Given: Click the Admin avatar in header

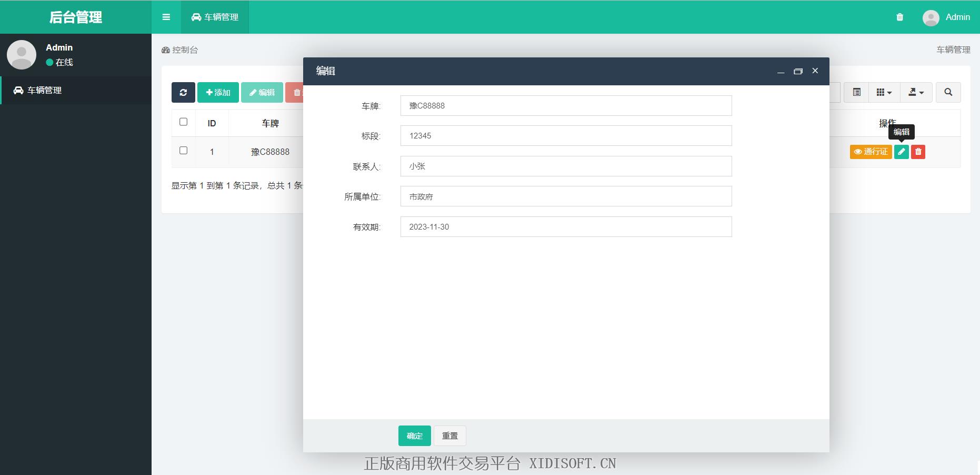Looking at the screenshot, I should click(x=931, y=17).
